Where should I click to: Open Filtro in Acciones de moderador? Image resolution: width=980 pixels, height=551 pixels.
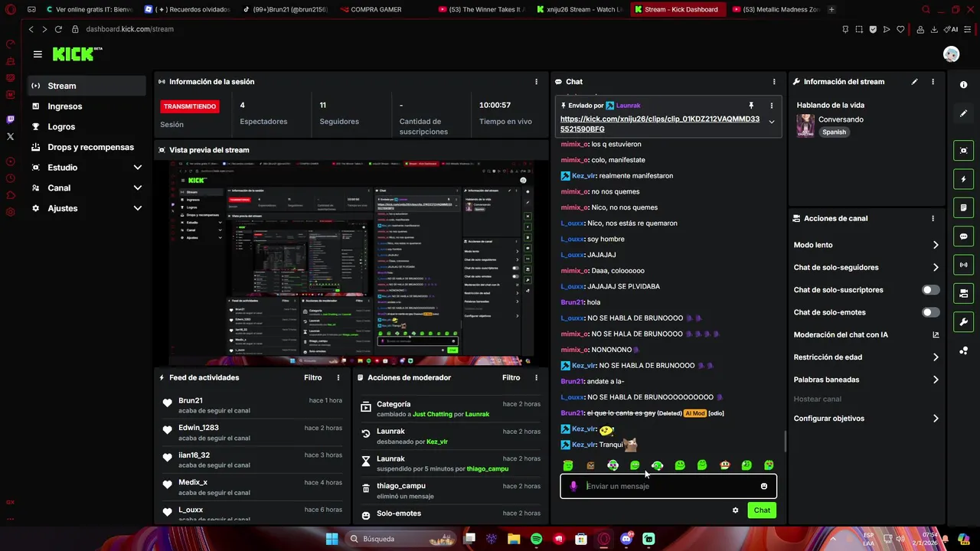tap(511, 377)
